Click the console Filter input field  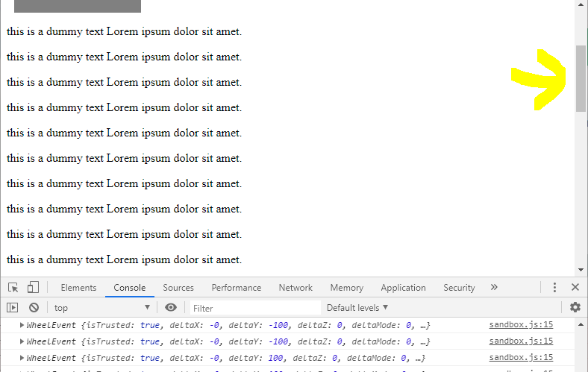254,308
